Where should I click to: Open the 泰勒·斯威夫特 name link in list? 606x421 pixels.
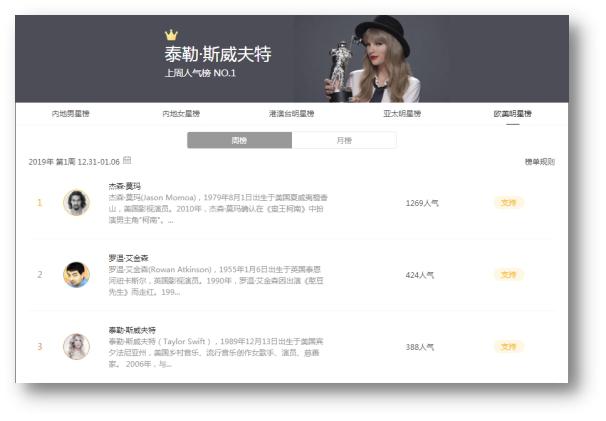click(x=132, y=330)
